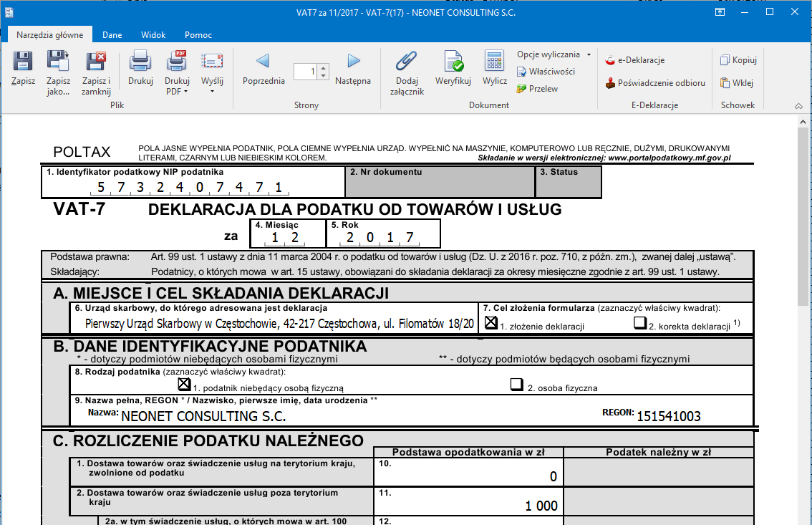The height and width of the screenshot is (525, 812).
Task: Open e-Deklaracje submission
Action: [x=634, y=60]
